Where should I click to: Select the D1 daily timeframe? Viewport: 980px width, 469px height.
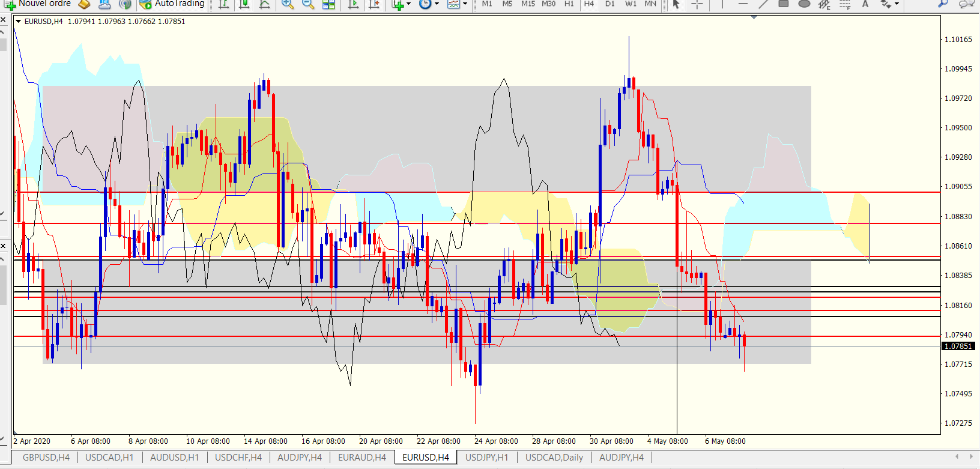610,4
